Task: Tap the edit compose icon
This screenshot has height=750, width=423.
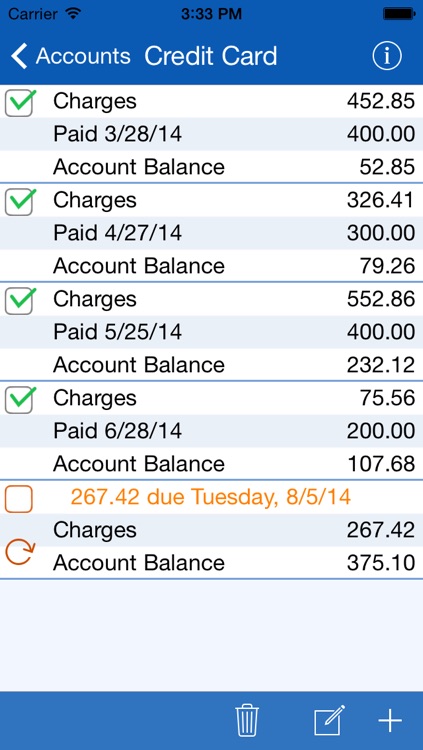Action: pos(329,720)
